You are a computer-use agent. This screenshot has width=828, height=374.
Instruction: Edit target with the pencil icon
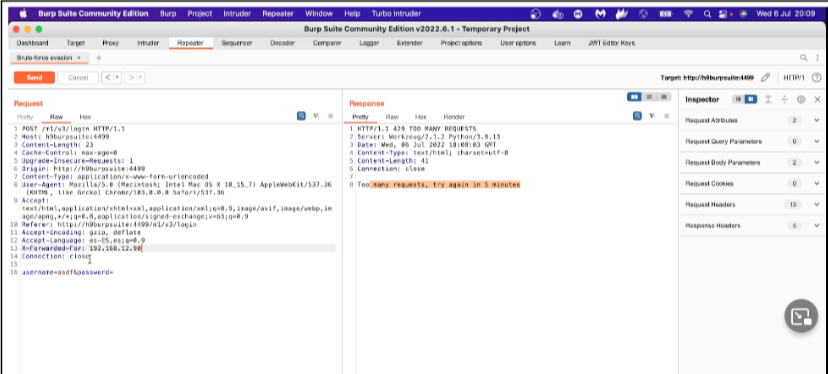765,78
